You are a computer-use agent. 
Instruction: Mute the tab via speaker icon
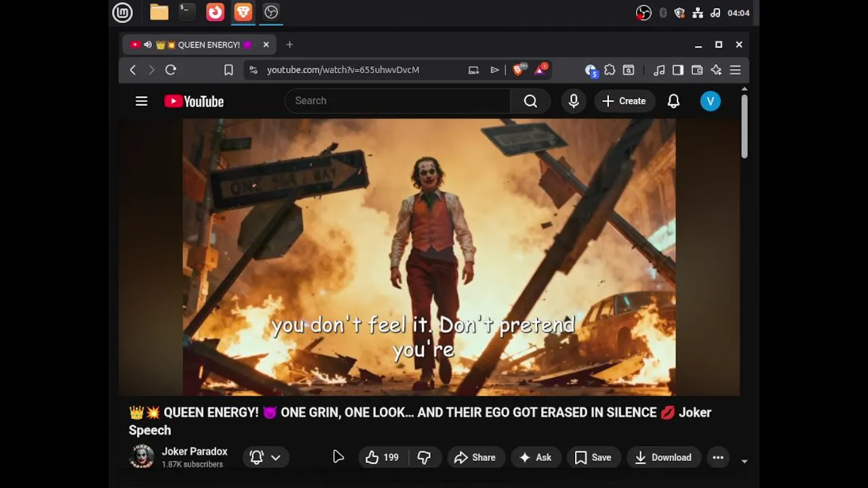(148, 45)
